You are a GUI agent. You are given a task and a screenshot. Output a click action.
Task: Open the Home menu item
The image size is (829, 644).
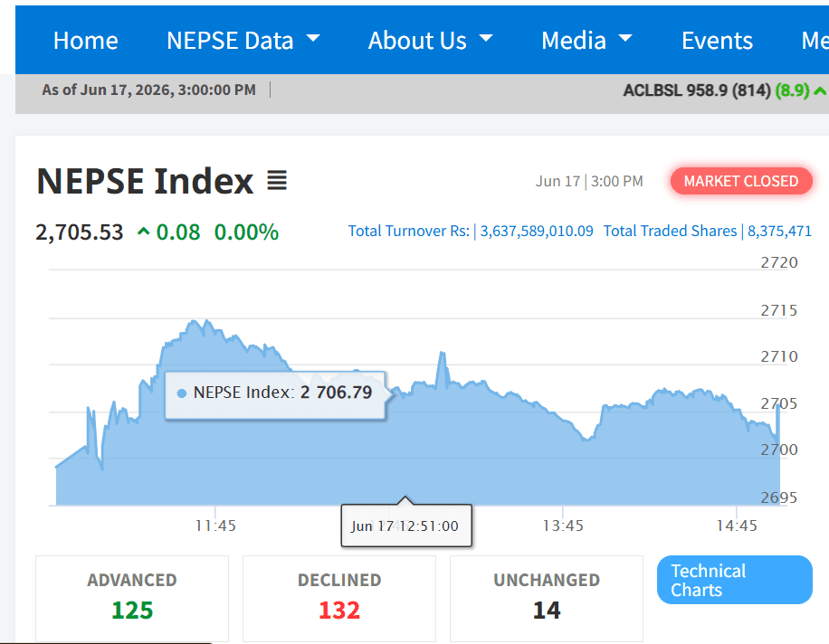pos(86,41)
